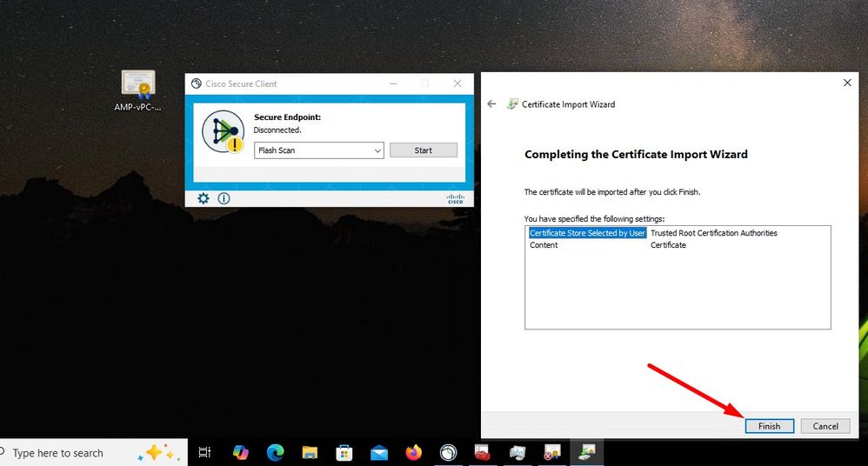Close the Cisco Secure Client window
The width and height of the screenshot is (868, 466).
[x=457, y=83]
